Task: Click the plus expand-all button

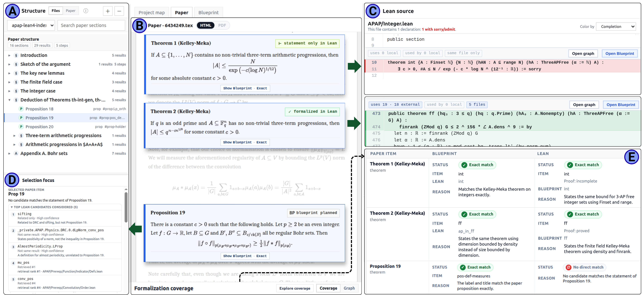Action: (108, 11)
